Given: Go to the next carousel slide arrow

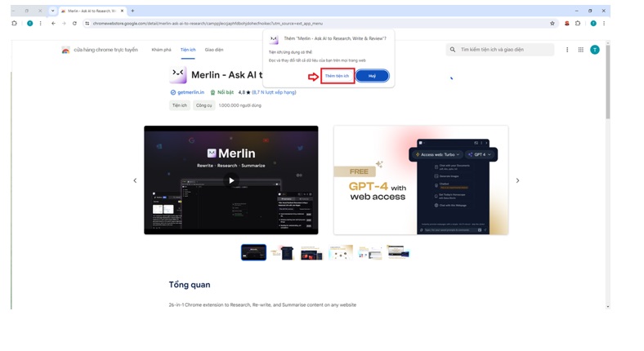Looking at the screenshot, I should tap(517, 180).
